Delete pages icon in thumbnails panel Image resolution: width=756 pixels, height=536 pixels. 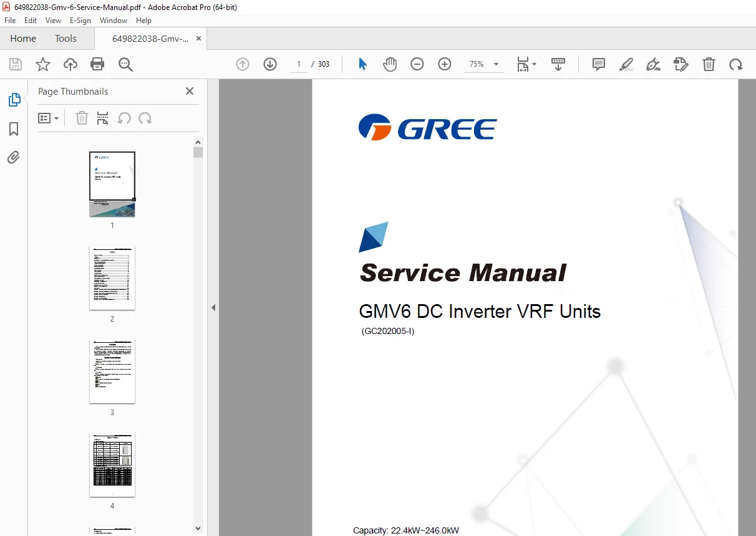point(82,118)
